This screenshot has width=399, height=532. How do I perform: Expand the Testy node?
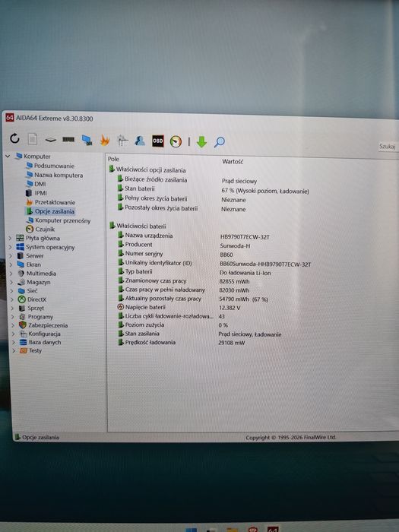tap(14, 350)
